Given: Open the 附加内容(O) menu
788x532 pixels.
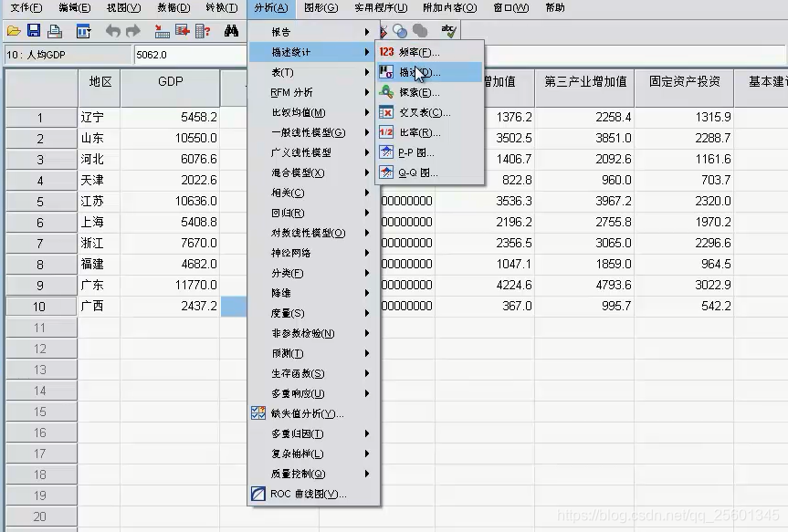Looking at the screenshot, I should click(449, 8).
